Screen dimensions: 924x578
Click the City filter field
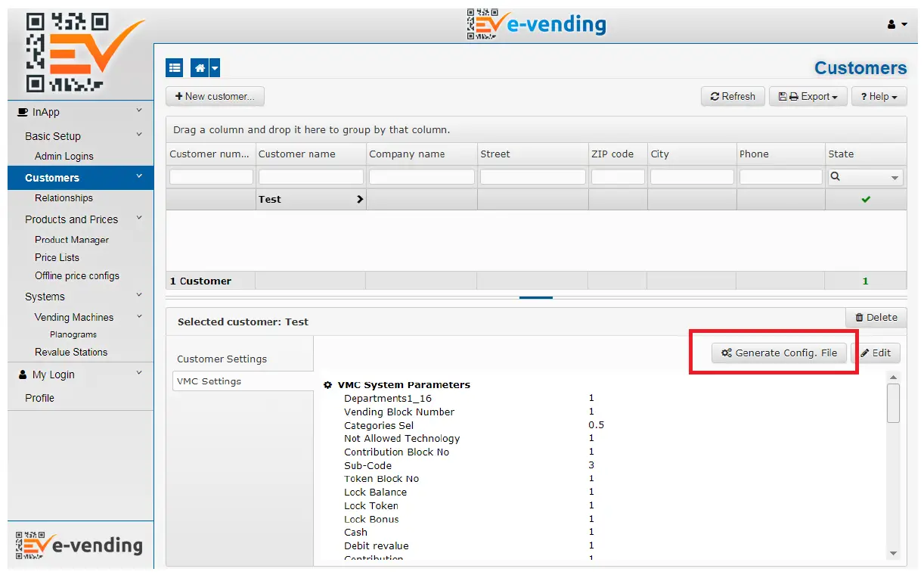(692, 177)
